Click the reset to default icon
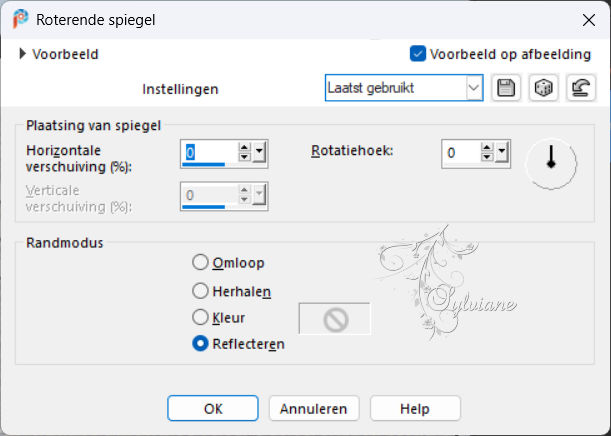 pos(581,88)
